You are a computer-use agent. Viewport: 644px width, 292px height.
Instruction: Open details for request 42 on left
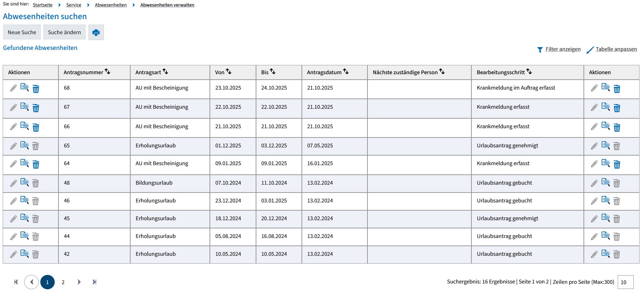(x=24, y=254)
